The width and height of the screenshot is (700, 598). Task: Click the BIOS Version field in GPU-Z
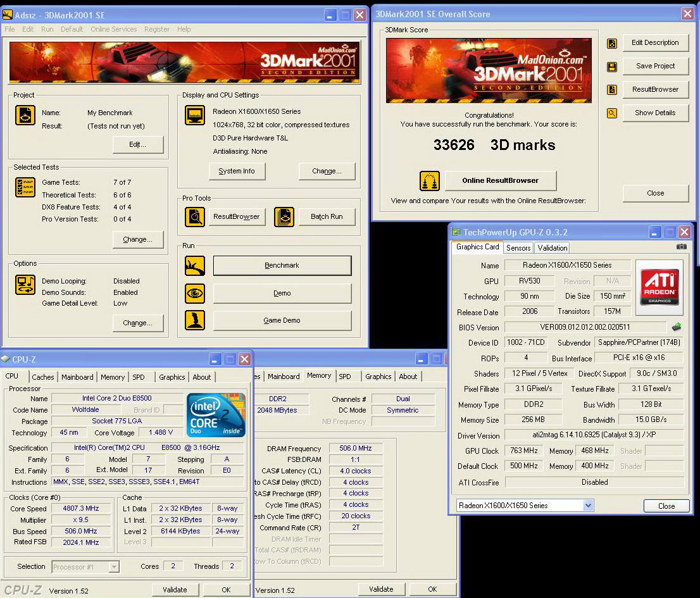pos(585,327)
